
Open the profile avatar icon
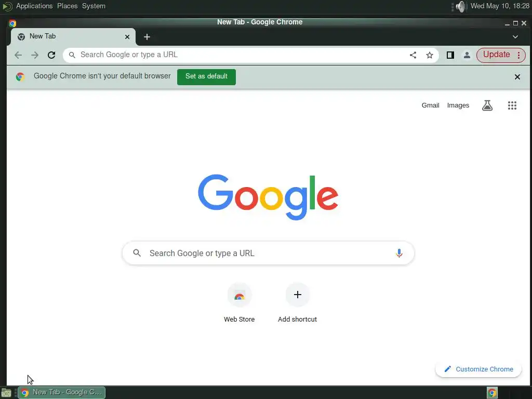[467, 55]
